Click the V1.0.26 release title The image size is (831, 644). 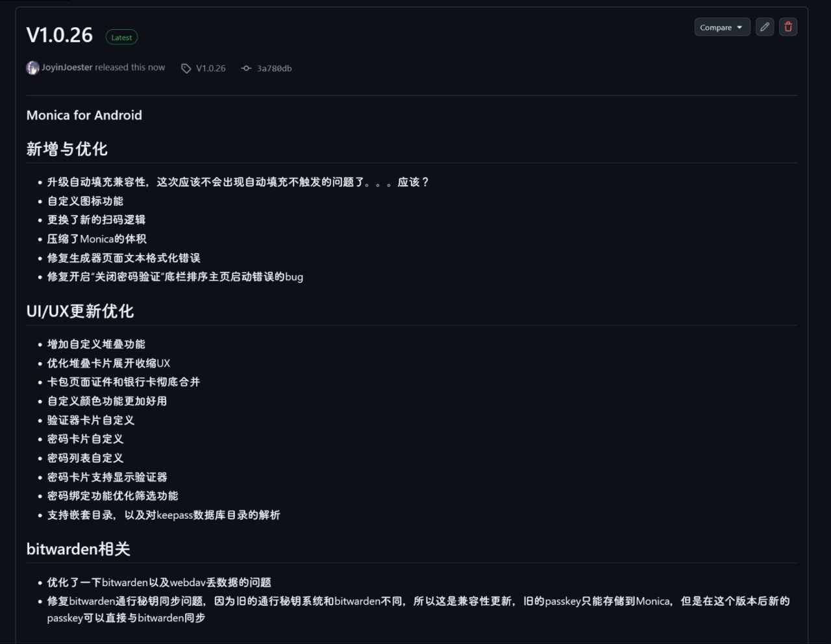(x=60, y=35)
